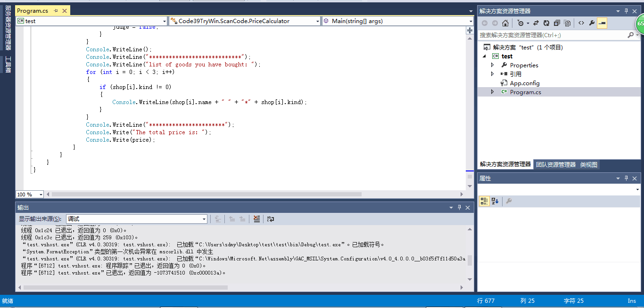Click editor split window handle icon
The image size is (644, 308).
[x=470, y=30]
